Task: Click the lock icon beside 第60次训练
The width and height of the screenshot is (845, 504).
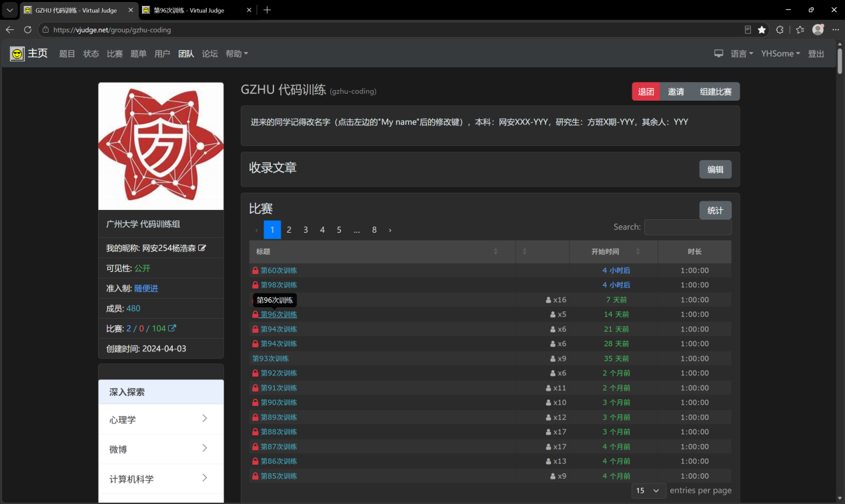Action: [x=255, y=270]
